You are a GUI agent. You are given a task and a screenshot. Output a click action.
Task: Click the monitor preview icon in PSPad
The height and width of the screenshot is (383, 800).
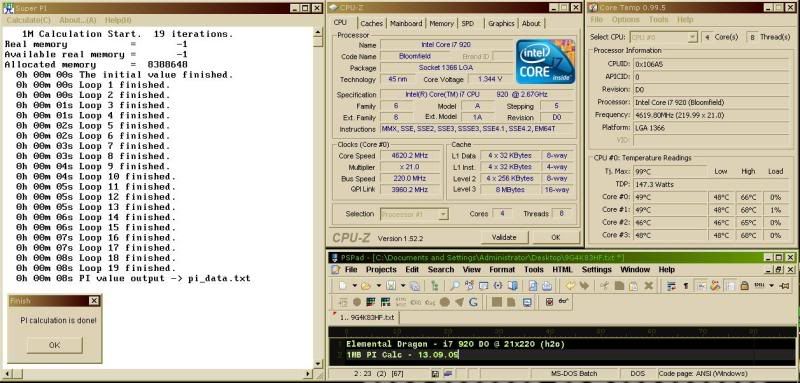pyautogui.click(x=527, y=302)
